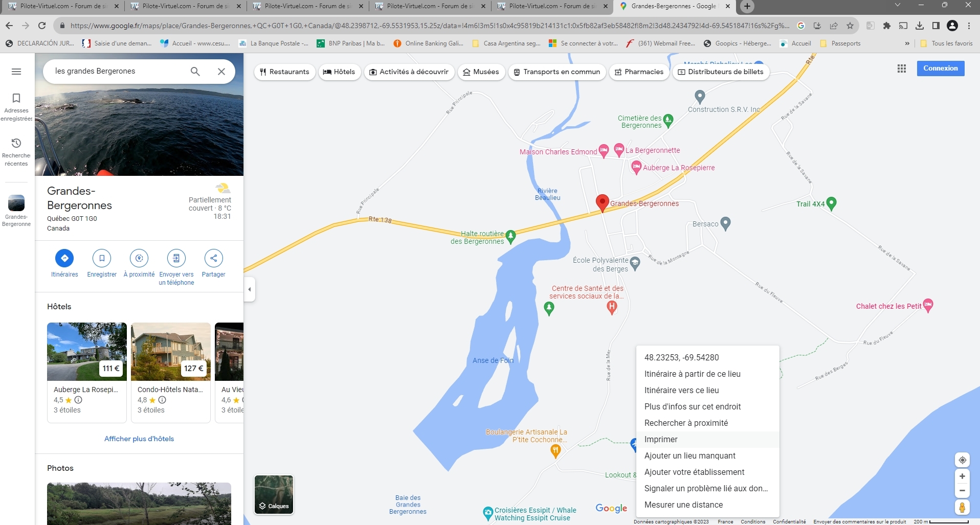Open the Tous les favoris folder

947,43
